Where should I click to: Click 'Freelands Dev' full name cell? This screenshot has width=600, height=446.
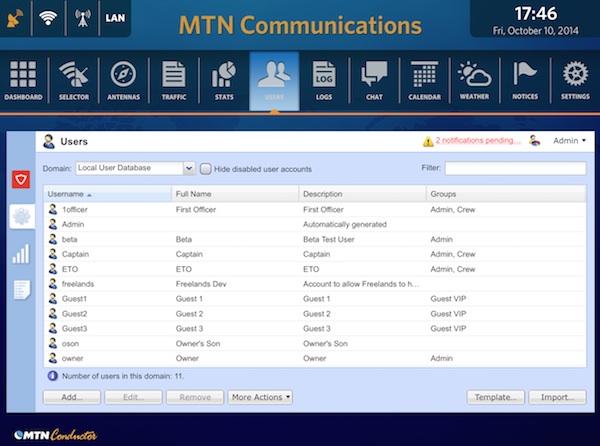coord(201,284)
